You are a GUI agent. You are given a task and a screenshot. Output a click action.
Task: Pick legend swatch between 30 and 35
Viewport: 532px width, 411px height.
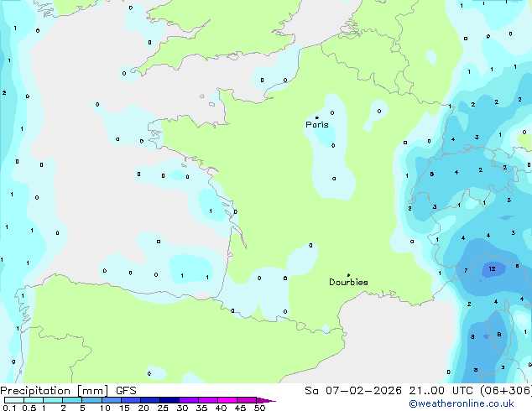[188, 400]
